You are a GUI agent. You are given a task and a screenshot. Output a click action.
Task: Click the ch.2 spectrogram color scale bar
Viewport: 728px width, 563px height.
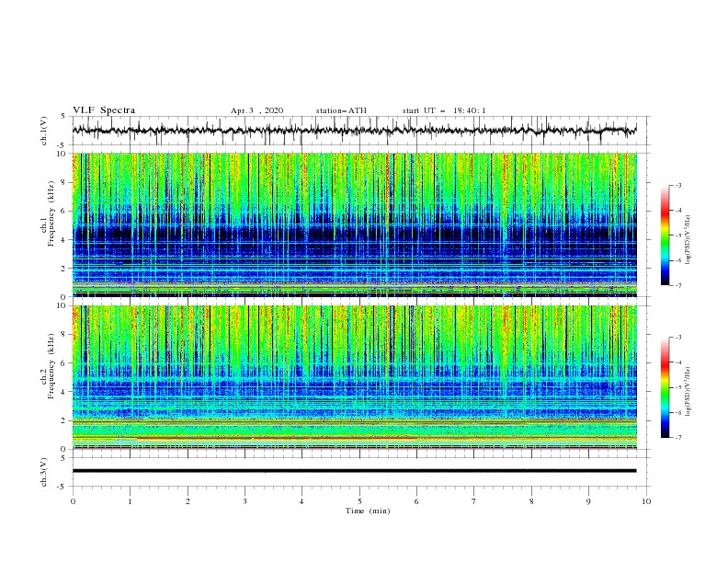pyautogui.click(x=665, y=387)
